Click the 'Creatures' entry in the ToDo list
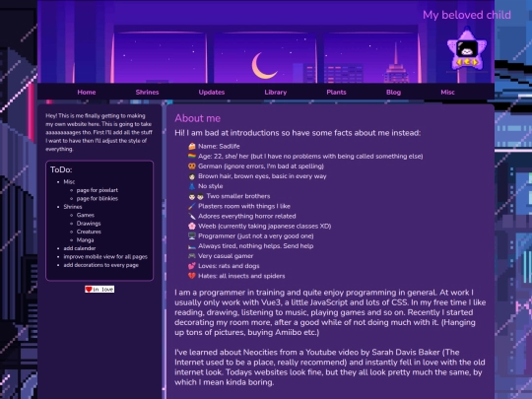 click(89, 232)
